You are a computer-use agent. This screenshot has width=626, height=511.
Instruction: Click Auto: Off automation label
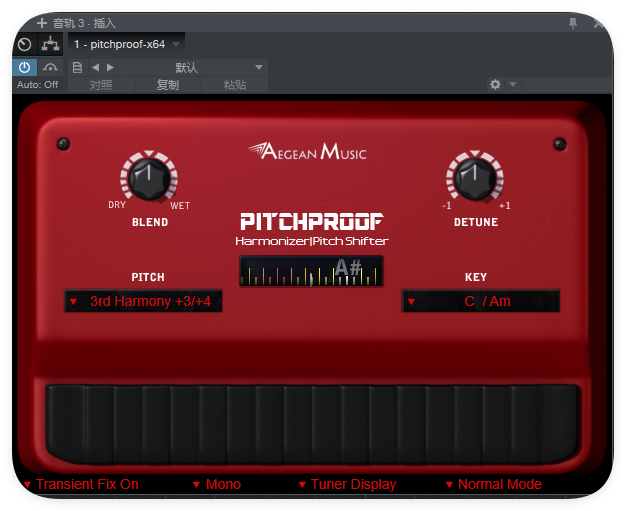(x=38, y=85)
